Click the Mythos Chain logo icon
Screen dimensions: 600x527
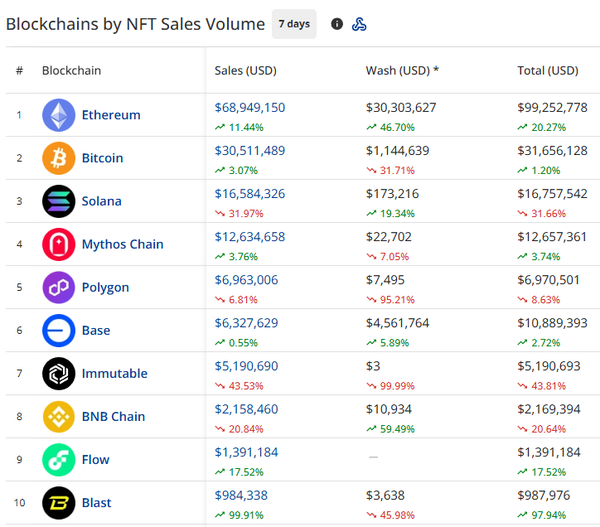click(x=58, y=244)
